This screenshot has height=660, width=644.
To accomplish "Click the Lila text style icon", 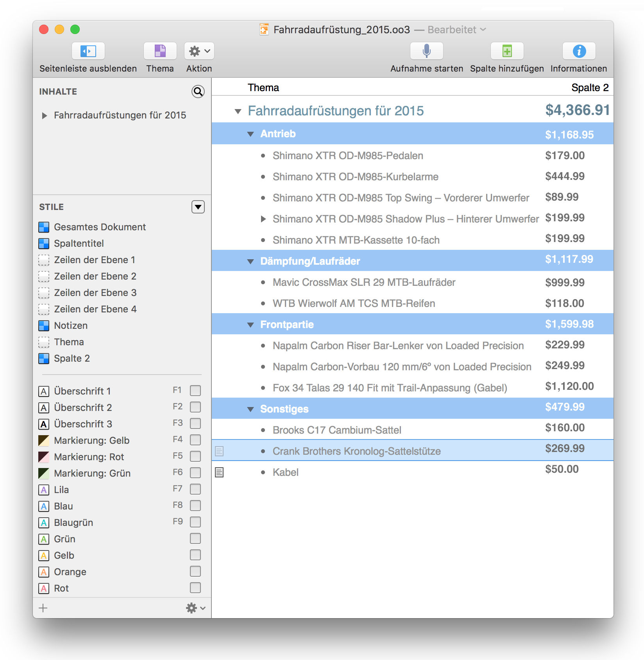I will pos(44,490).
